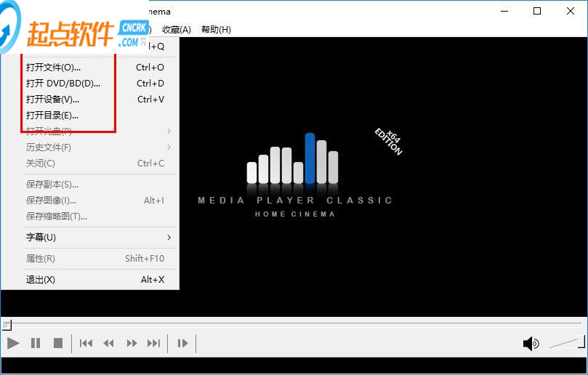Click the seek bar handle

coord(7,325)
